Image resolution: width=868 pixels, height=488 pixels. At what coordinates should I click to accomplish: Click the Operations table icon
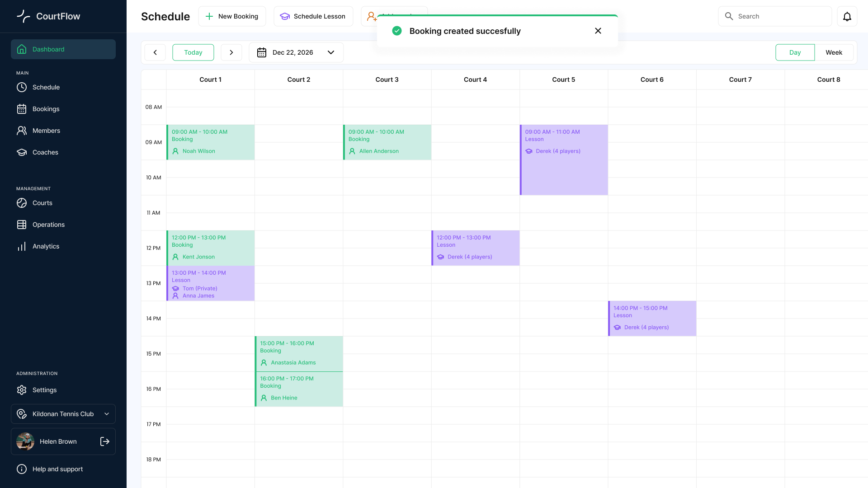point(22,225)
